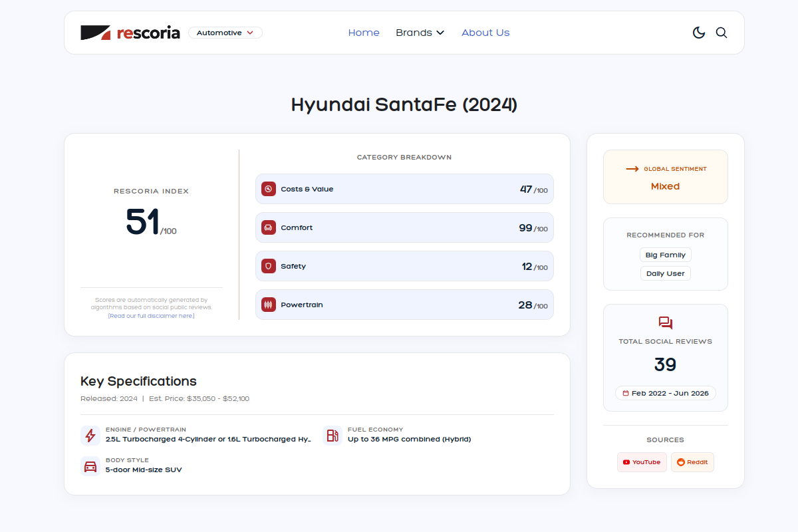Image resolution: width=798 pixels, height=532 pixels.
Task: Select the Big Family tag
Action: [666, 255]
